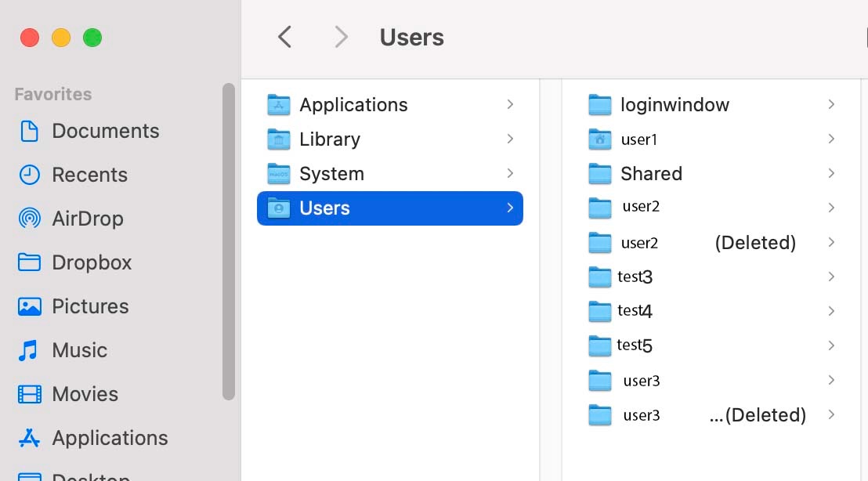Click the green zoom window button
Screen dimensions: 868x481
(x=92, y=38)
